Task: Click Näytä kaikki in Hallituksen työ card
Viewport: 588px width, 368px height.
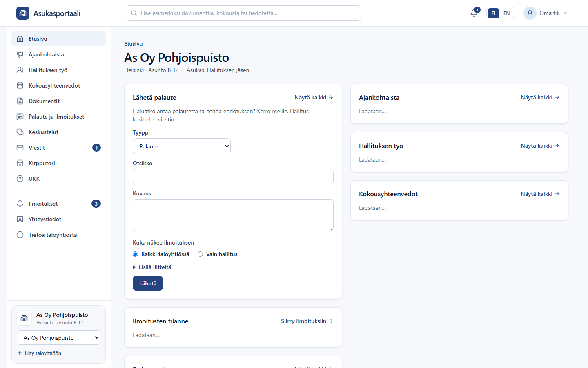Action: pos(540,146)
